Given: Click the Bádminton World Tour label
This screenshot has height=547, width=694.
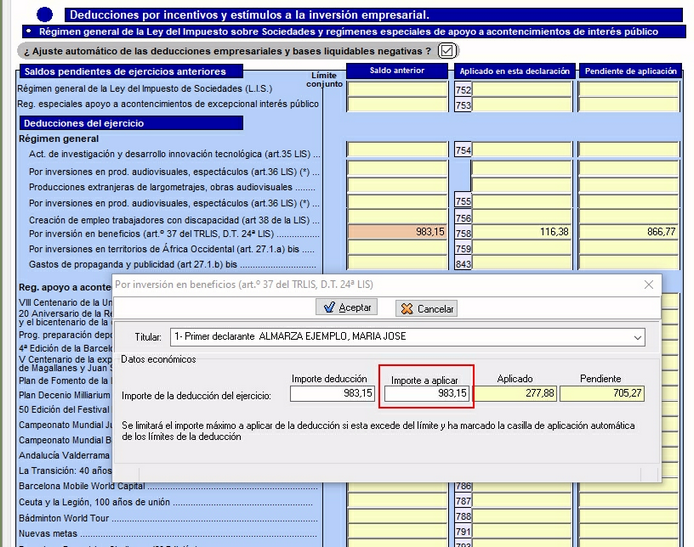Looking at the screenshot, I should (x=64, y=518).
